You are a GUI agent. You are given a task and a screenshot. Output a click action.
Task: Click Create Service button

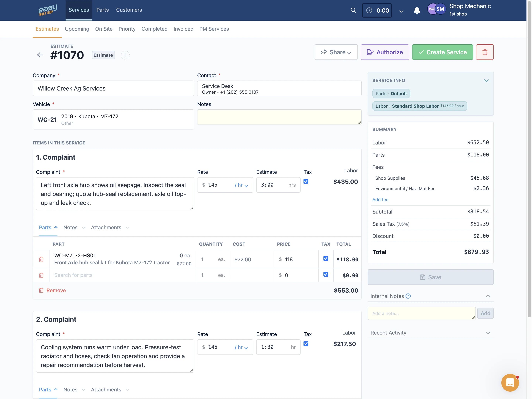442,52
